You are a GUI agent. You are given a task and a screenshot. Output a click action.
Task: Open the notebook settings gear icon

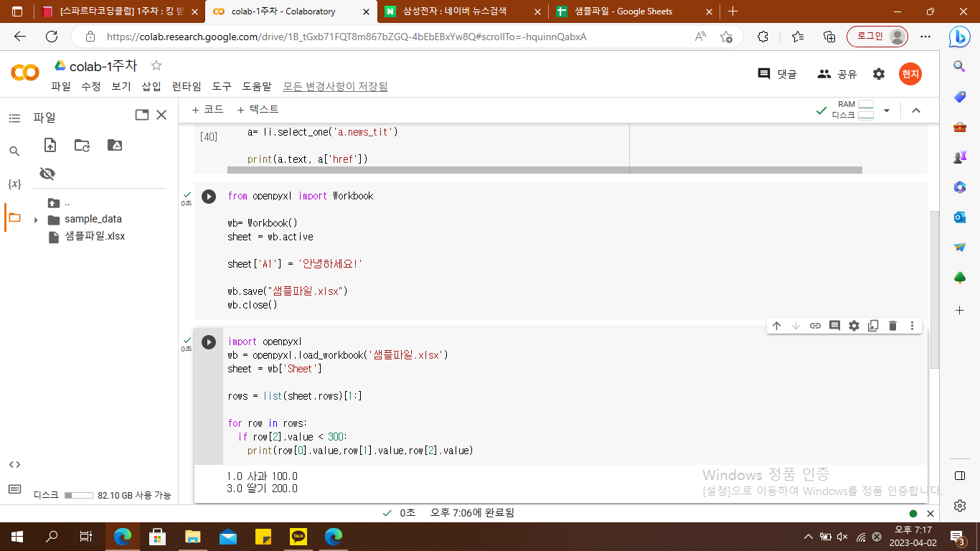coord(879,74)
